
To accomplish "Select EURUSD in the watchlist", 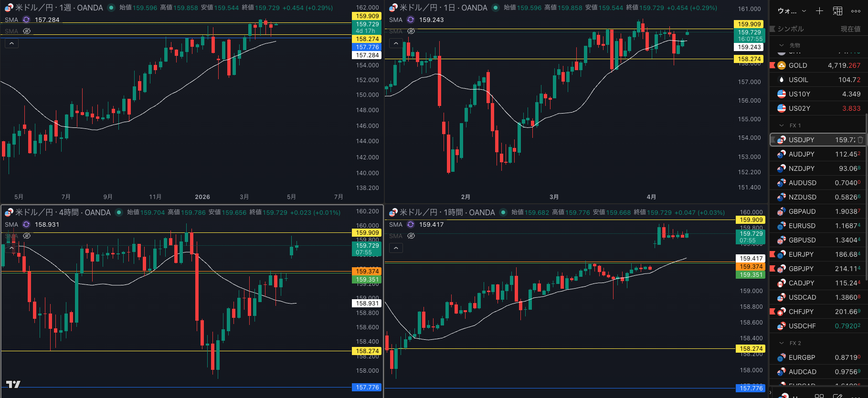I will 802,226.
